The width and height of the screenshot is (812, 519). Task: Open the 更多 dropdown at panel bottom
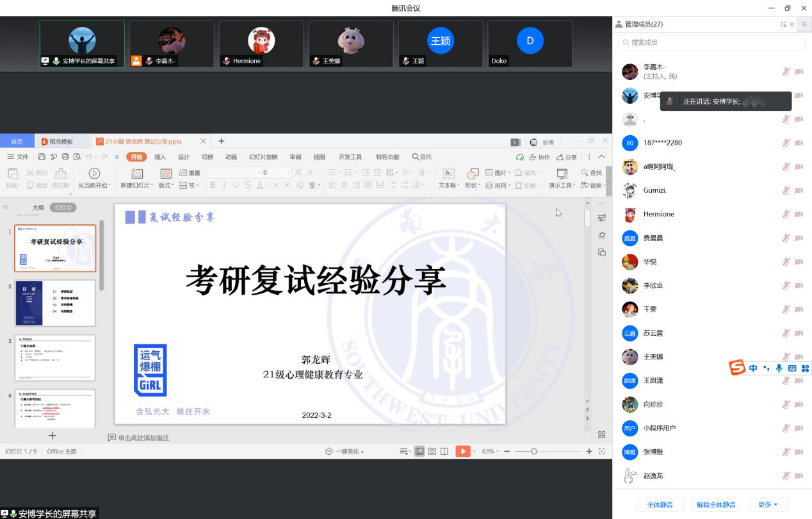tap(767, 505)
